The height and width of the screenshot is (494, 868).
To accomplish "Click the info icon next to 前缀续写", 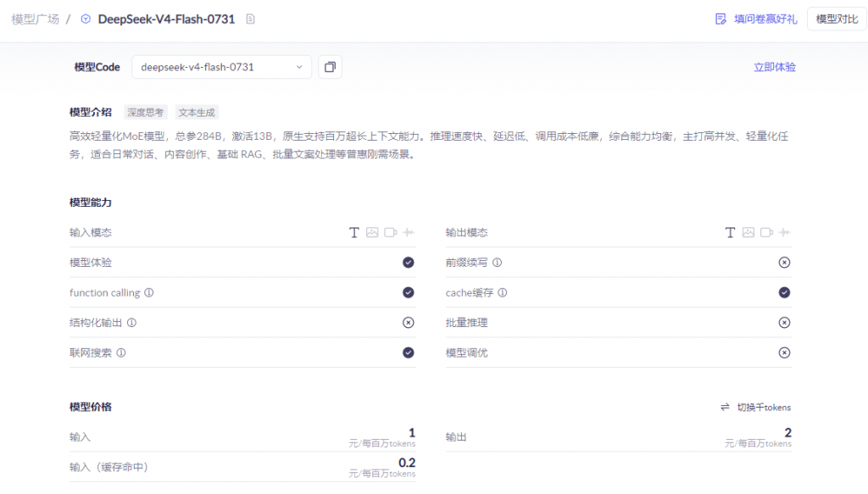I will point(497,262).
